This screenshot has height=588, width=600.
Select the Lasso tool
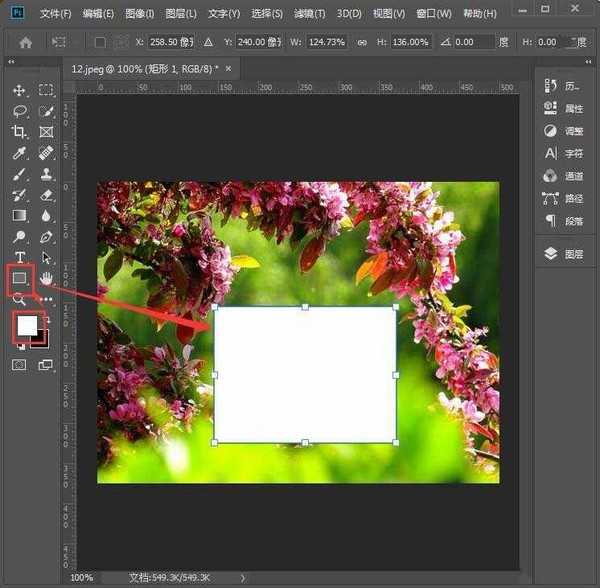point(19,111)
